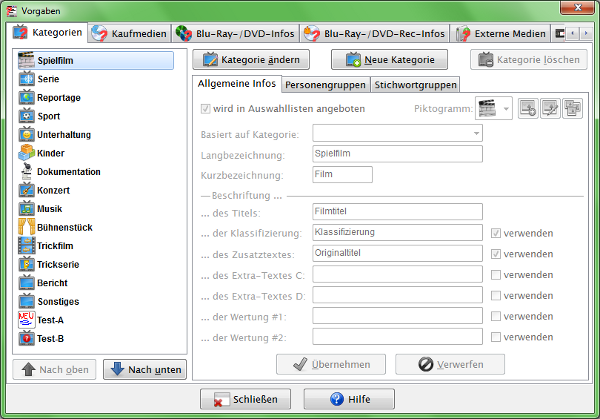Viewport: 600px width, 419px height.
Task: Toggle verwenden checkbox for Zusatztext
Action: pos(497,254)
